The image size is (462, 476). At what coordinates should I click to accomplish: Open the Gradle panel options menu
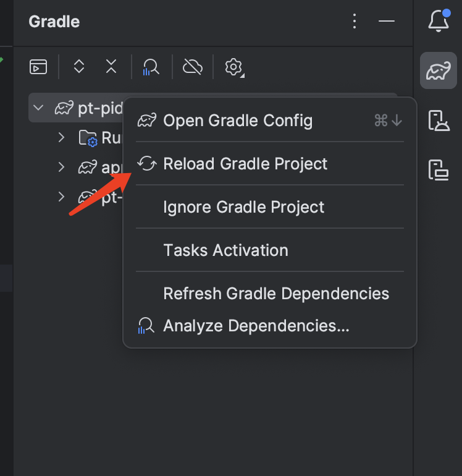(x=355, y=22)
